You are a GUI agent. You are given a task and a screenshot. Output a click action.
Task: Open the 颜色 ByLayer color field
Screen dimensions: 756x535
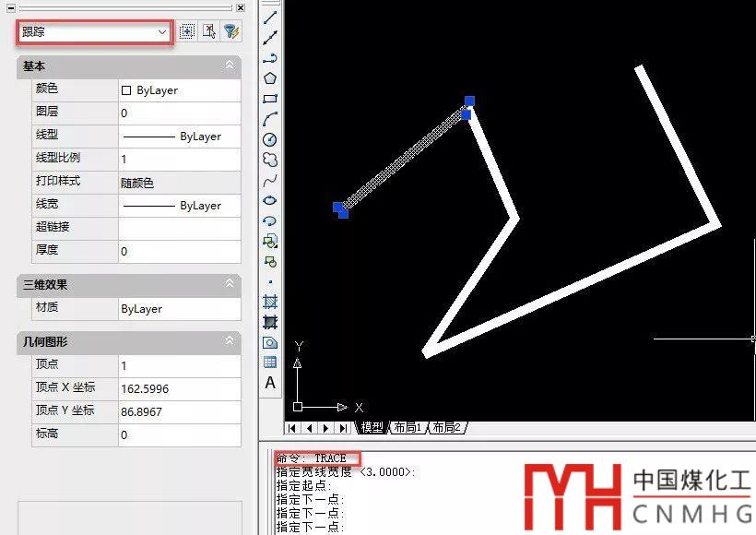coord(180,90)
